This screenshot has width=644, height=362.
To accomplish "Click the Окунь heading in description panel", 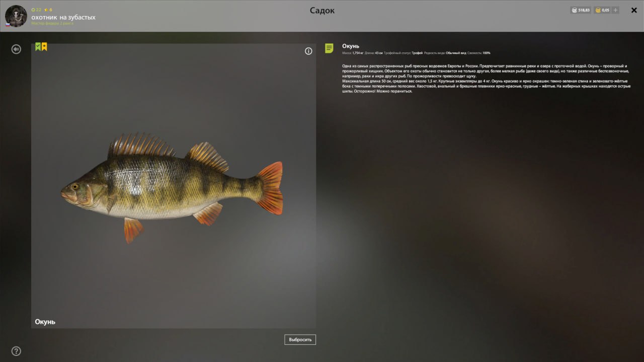I will 351,46.
